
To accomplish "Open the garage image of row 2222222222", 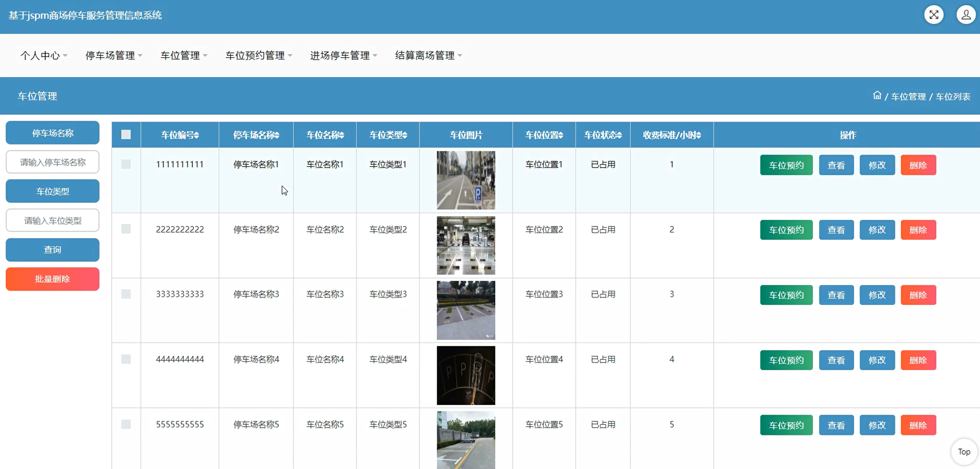I will [x=466, y=245].
